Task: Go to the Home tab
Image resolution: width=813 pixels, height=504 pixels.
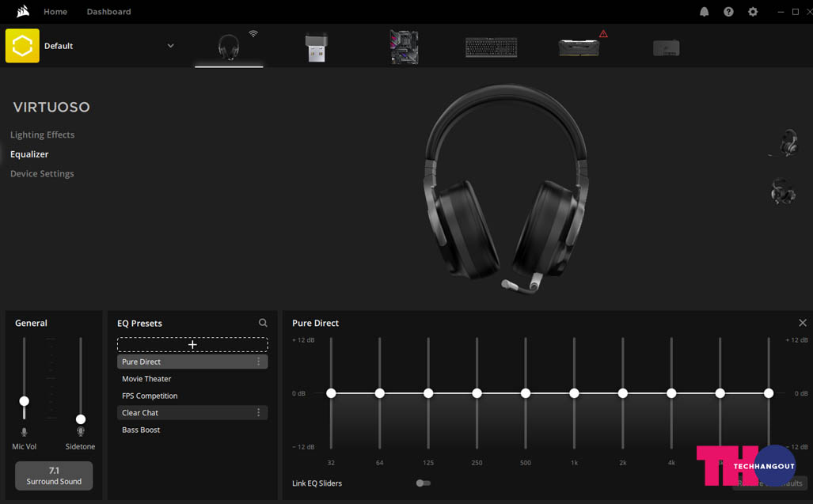Action: click(x=55, y=11)
